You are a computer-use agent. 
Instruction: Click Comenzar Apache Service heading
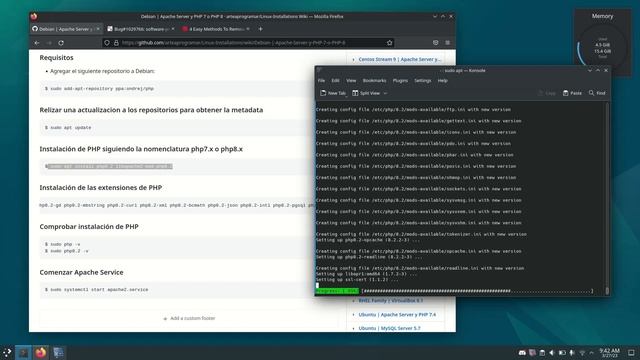tap(81, 273)
